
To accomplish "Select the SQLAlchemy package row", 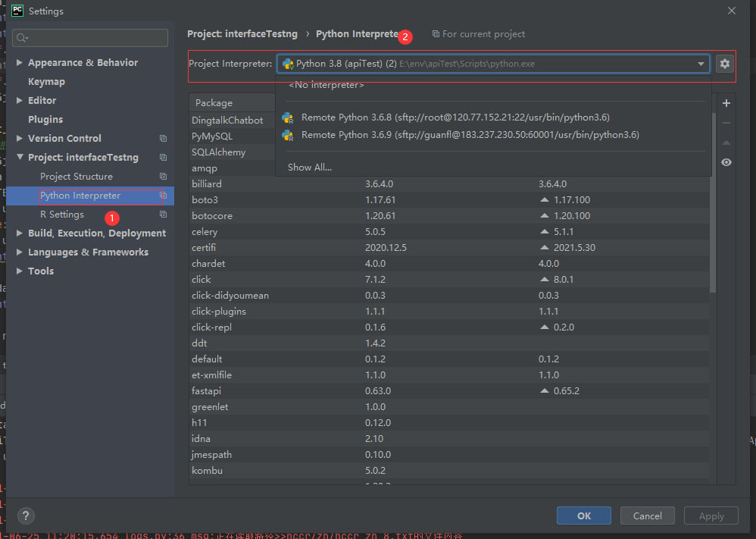I will click(233, 152).
